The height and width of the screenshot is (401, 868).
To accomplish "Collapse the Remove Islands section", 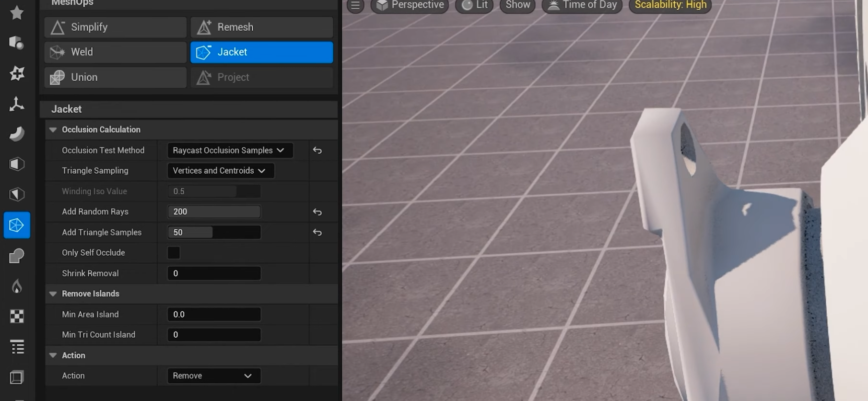I will 53,294.
